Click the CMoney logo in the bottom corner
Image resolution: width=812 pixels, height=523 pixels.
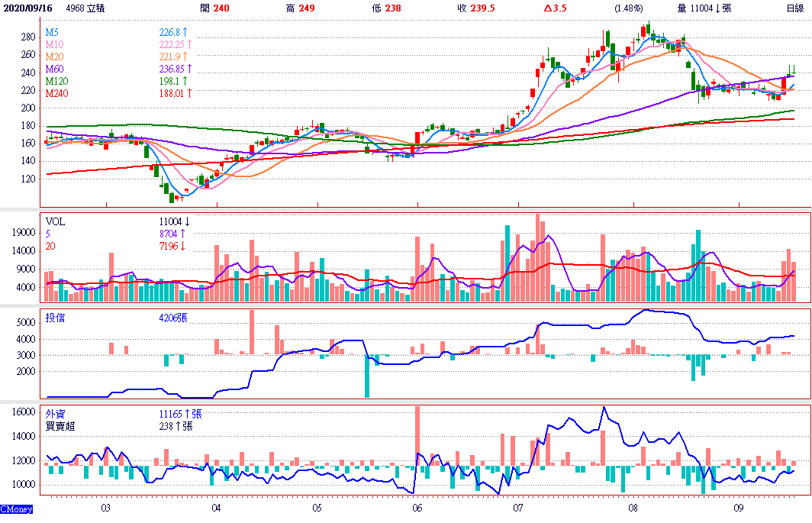[16, 508]
